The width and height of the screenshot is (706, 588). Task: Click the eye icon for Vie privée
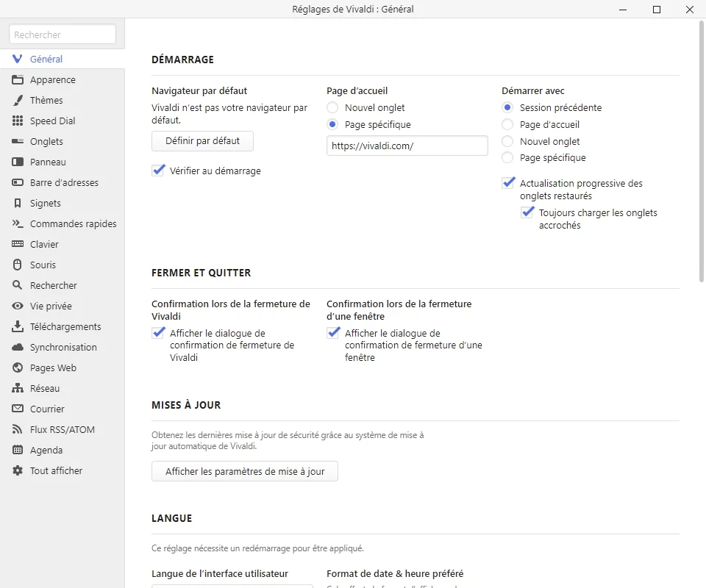pyautogui.click(x=17, y=306)
